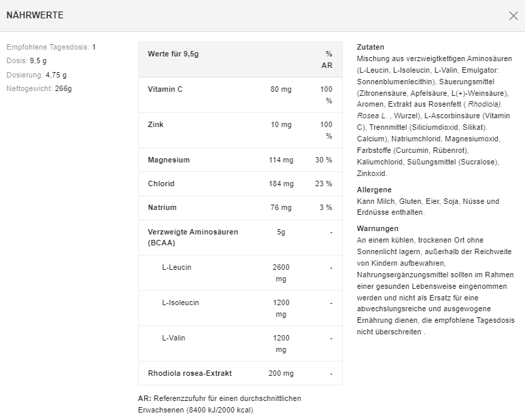Click the Magnesium row label

click(169, 160)
